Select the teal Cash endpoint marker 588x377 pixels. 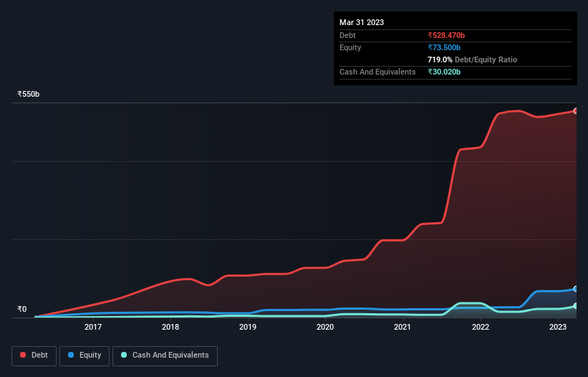(x=575, y=306)
